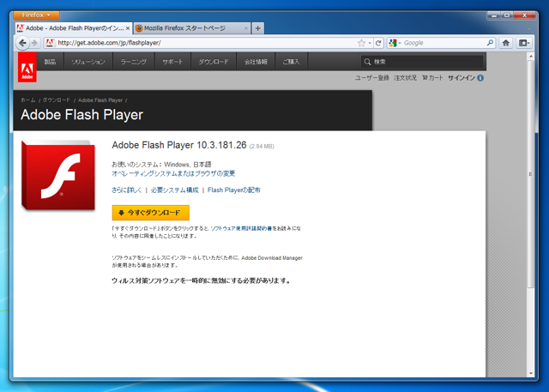Click the ユーザー登録 link
The height and width of the screenshot is (392, 549).
point(371,78)
